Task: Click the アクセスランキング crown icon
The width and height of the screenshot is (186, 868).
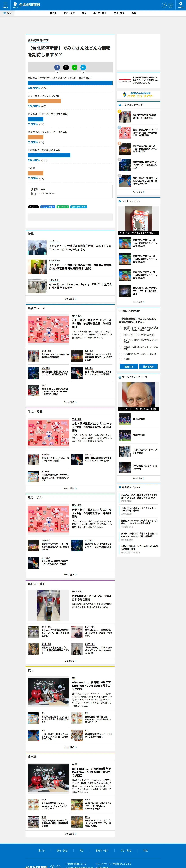Action: point(120,105)
